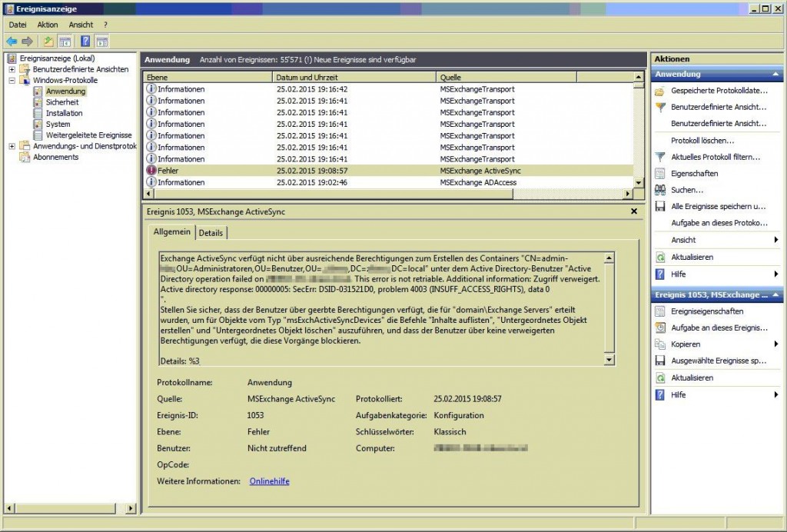This screenshot has width=787, height=532.
Task: Collapse the Windows-Protokolle tree node
Action: tap(12, 80)
